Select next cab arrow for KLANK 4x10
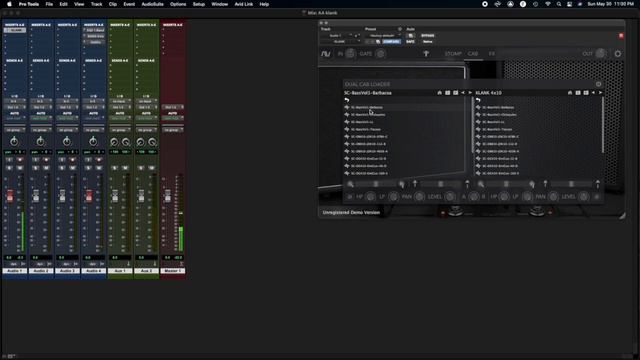This screenshot has height=360, width=640. [600, 93]
